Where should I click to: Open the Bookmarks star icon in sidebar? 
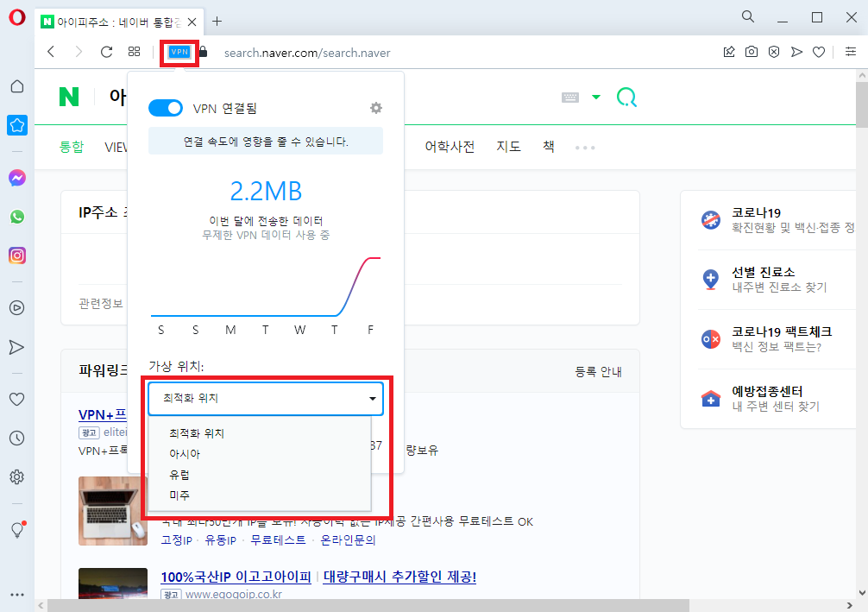click(17, 125)
